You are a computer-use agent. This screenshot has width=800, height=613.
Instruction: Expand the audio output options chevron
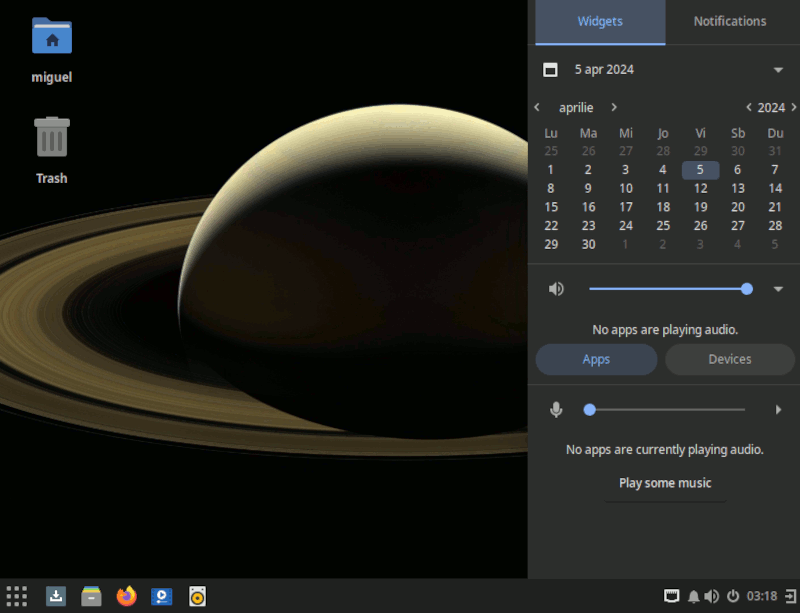[x=778, y=288]
